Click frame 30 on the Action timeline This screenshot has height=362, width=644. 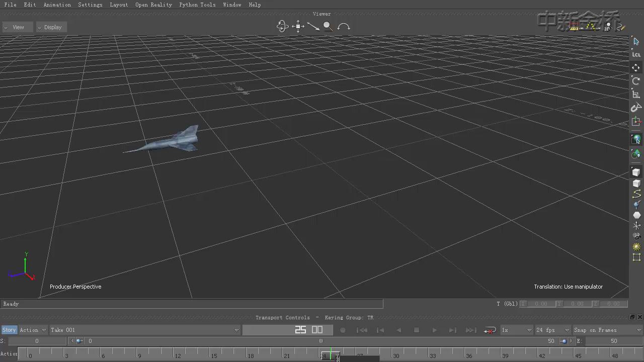396,355
